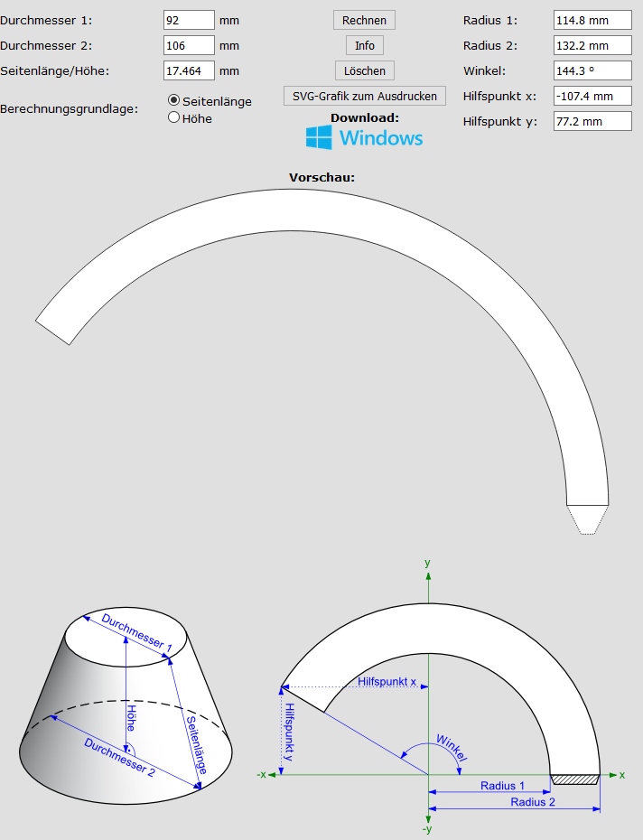Click the Hilfspunkt y result field

(x=592, y=121)
